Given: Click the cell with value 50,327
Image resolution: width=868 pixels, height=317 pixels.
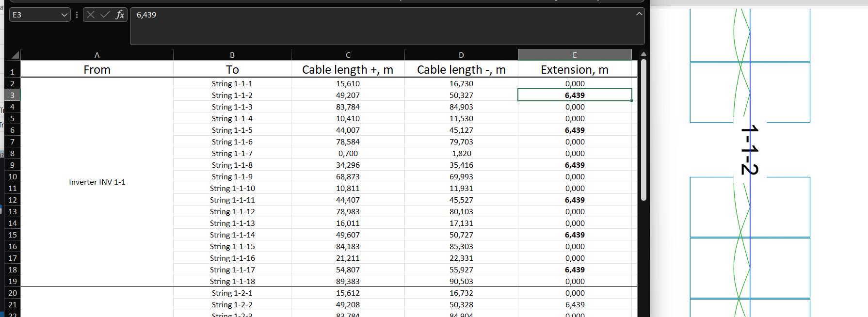Looking at the screenshot, I should coord(461,95).
